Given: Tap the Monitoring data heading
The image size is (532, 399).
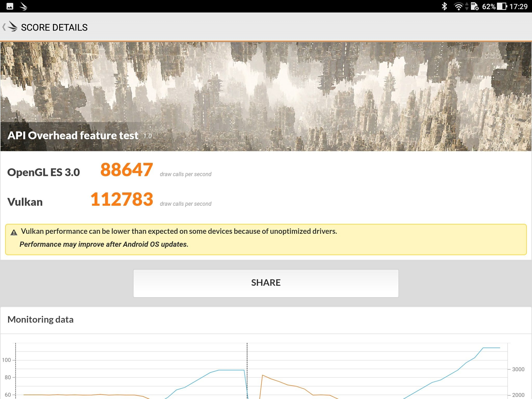Looking at the screenshot, I should pos(41,320).
